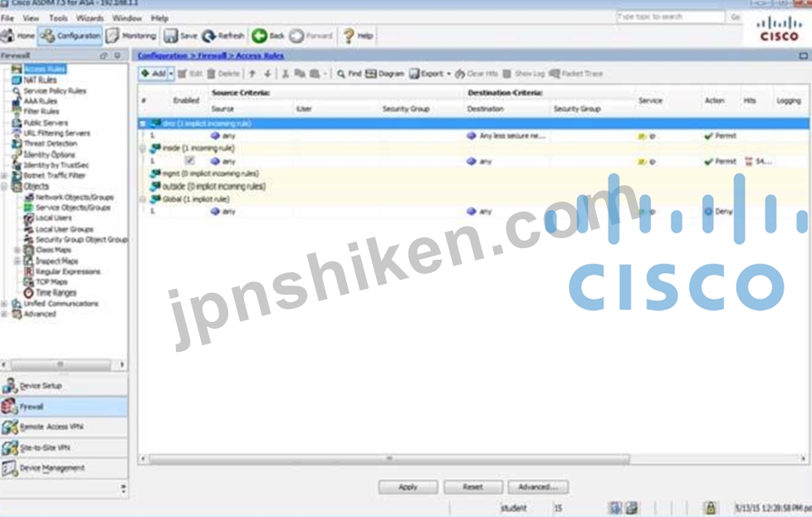This screenshot has width=812, height=517.
Task: Open the Site-to-Site VPN pane
Action: coord(64,447)
